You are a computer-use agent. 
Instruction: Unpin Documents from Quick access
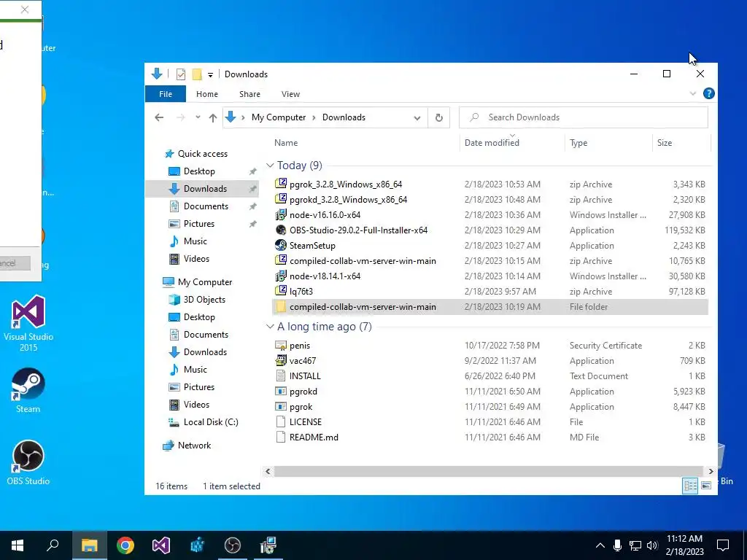pos(253,206)
